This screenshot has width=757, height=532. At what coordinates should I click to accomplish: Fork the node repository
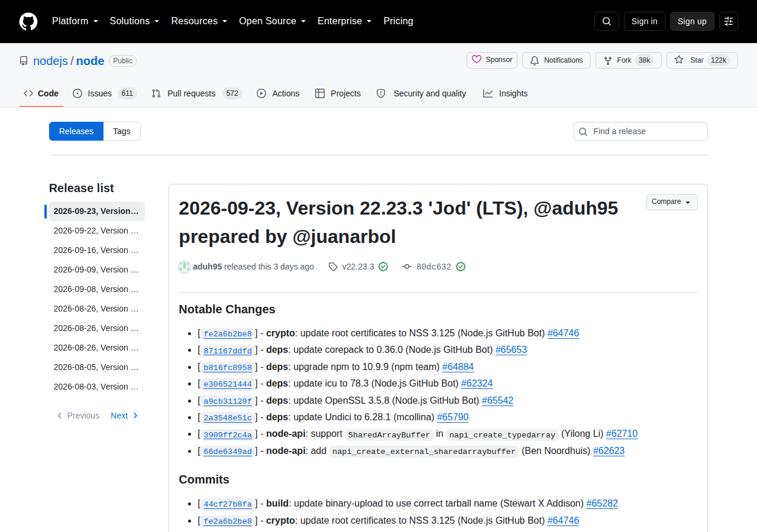click(629, 60)
